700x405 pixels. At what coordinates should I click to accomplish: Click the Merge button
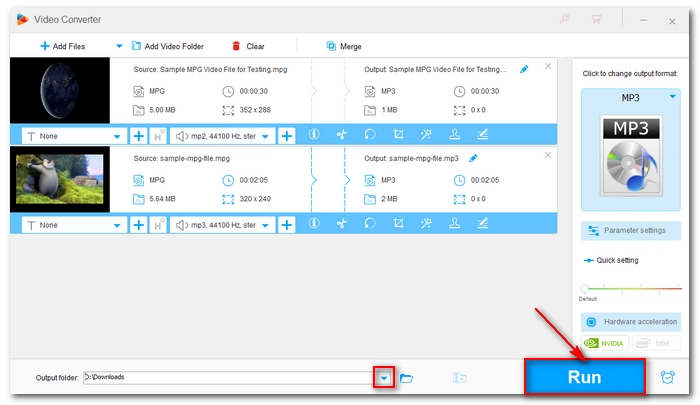344,46
